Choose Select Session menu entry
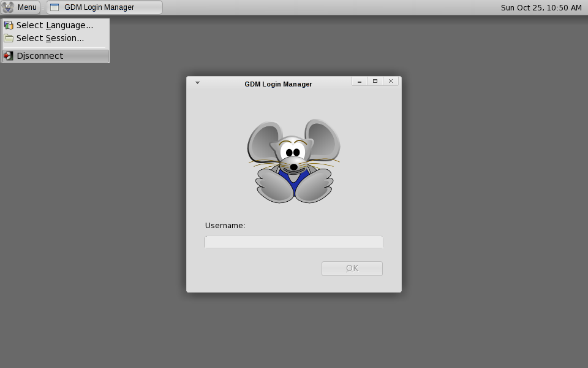 click(56, 38)
